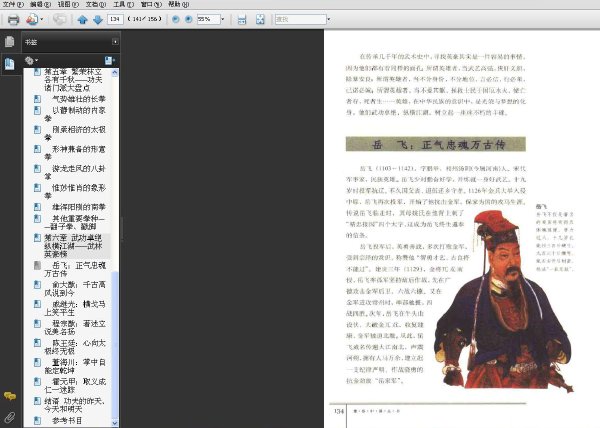Click the zoom percentage field showing 55%
The height and width of the screenshot is (428, 600).
pyautogui.click(x=209, y=19)
